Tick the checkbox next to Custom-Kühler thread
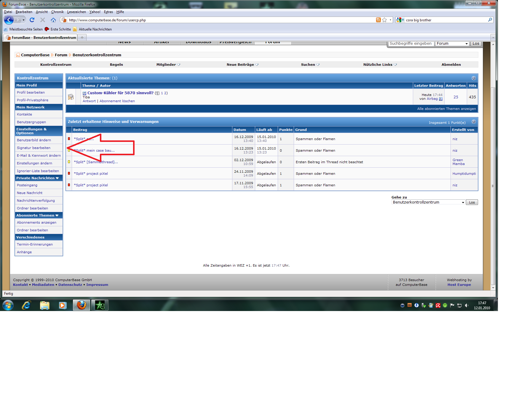 click(x=84, y=93)
